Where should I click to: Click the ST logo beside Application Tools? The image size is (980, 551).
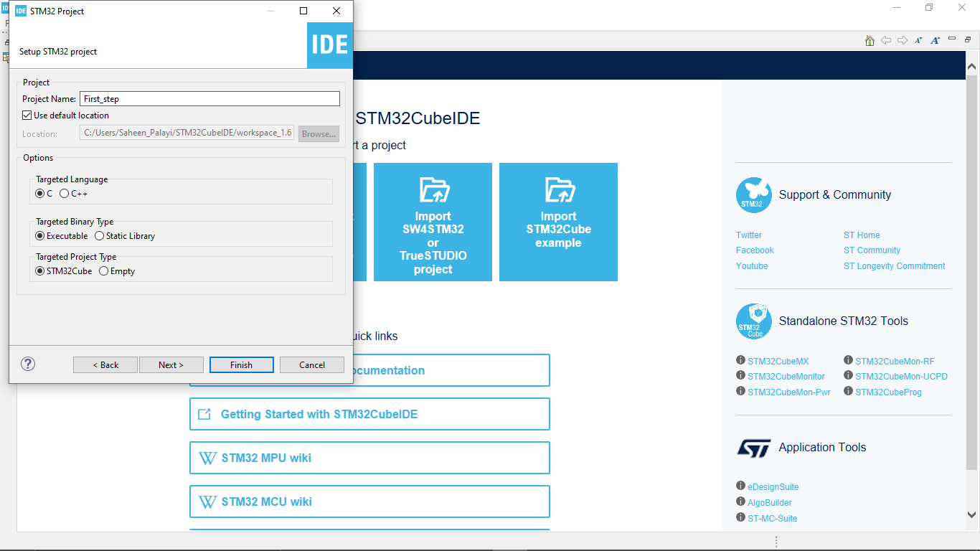(x=753, y=448)
